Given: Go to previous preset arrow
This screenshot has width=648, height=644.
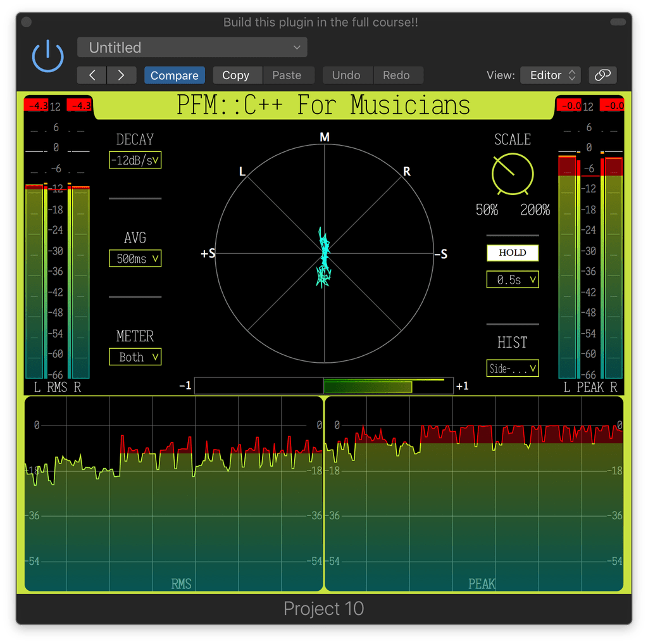Looking at the screenshot, I should click(92, 75).
